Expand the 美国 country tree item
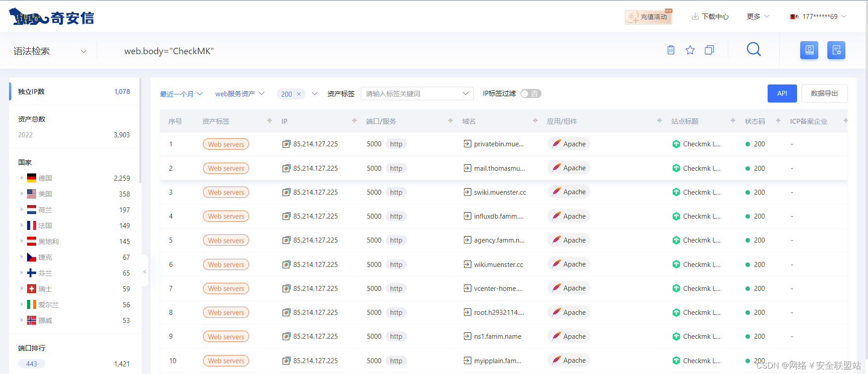868x374 pixels. 21,194
